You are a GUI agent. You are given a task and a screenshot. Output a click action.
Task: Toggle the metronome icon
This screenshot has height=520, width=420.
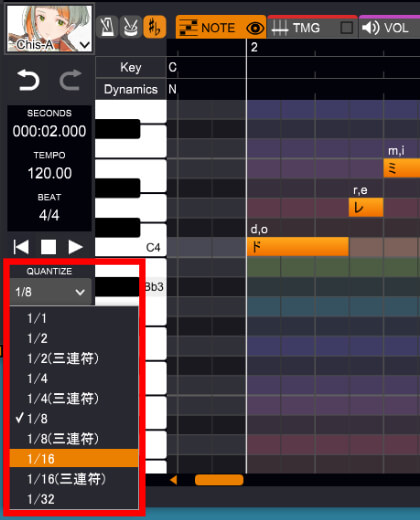[x=107, y=27]
